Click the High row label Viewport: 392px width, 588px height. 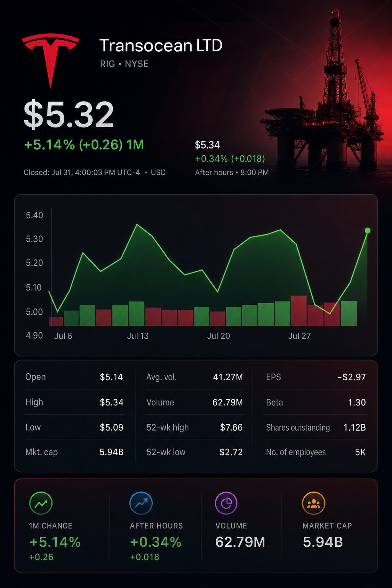tap(34, 402)
